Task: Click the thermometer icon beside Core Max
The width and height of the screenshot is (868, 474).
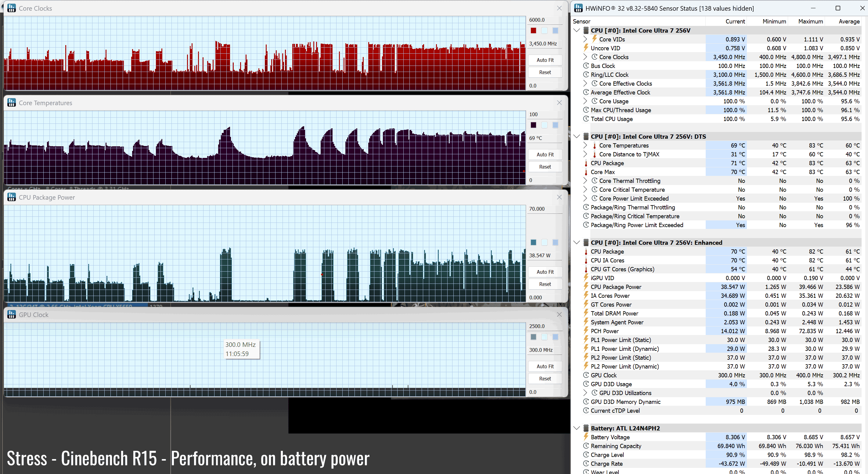Action: tap(586, 172)
